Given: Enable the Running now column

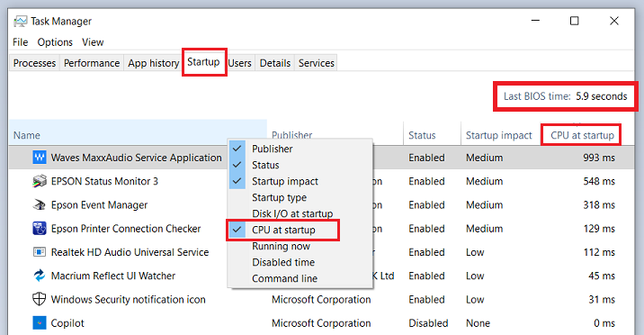Looking at the screenshot, I should tap(300, 246).
